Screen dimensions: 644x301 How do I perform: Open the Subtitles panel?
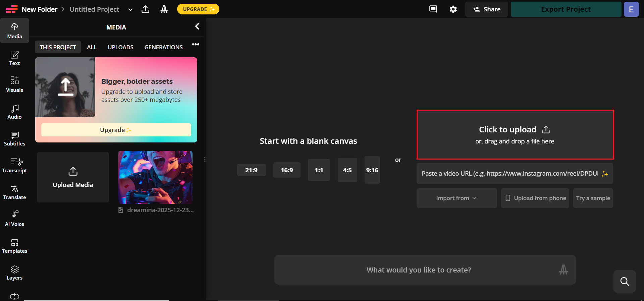click(14, 138)
